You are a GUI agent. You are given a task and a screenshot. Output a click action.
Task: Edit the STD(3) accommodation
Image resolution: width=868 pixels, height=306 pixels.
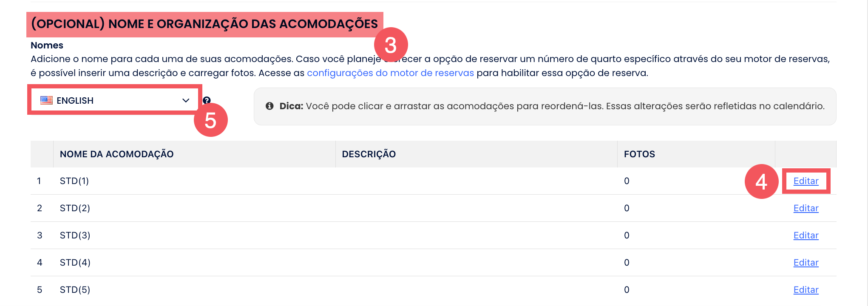[806, 235]
